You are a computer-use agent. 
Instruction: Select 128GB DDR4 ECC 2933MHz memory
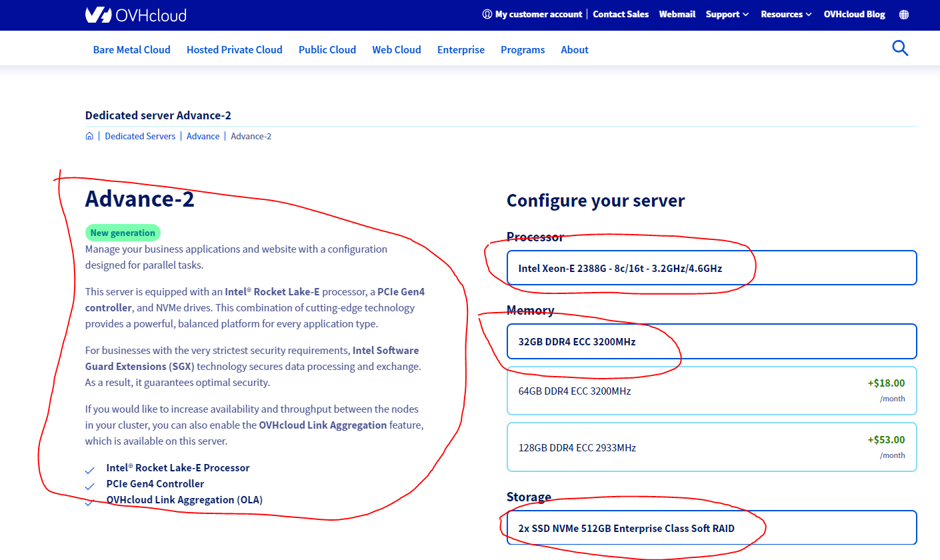712,447
